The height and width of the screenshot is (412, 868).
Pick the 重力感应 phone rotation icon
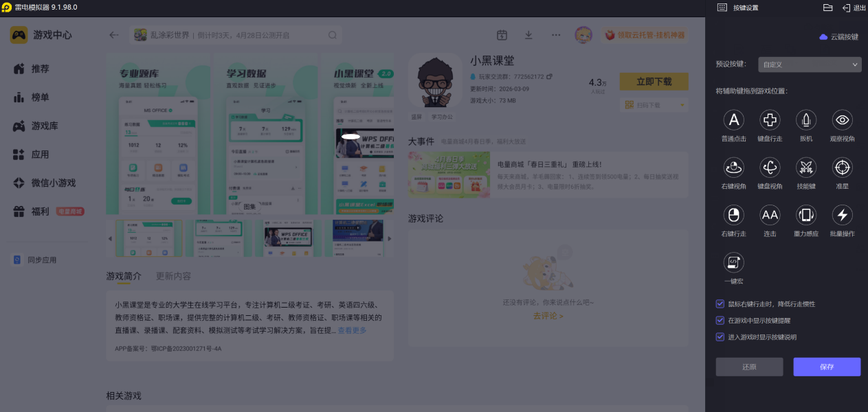tap(806, 215)
